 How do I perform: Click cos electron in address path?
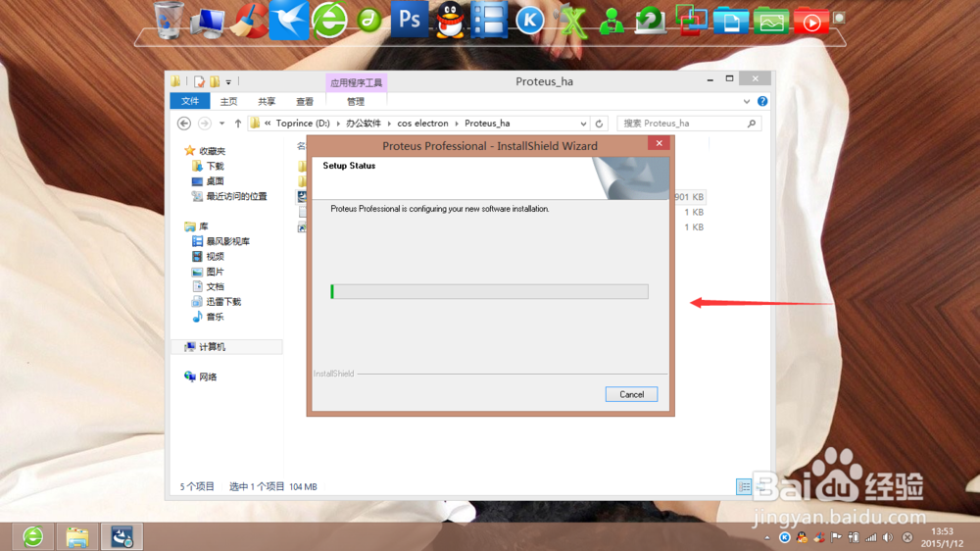point(423,124)
